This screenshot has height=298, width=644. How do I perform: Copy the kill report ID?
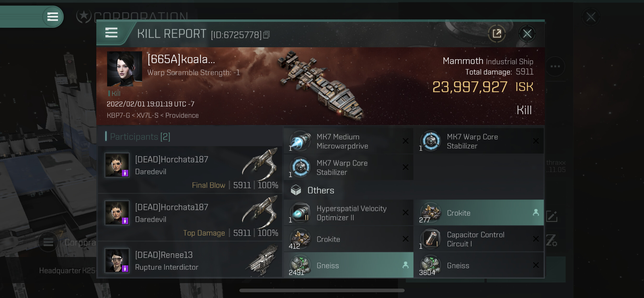click(266, 35)
